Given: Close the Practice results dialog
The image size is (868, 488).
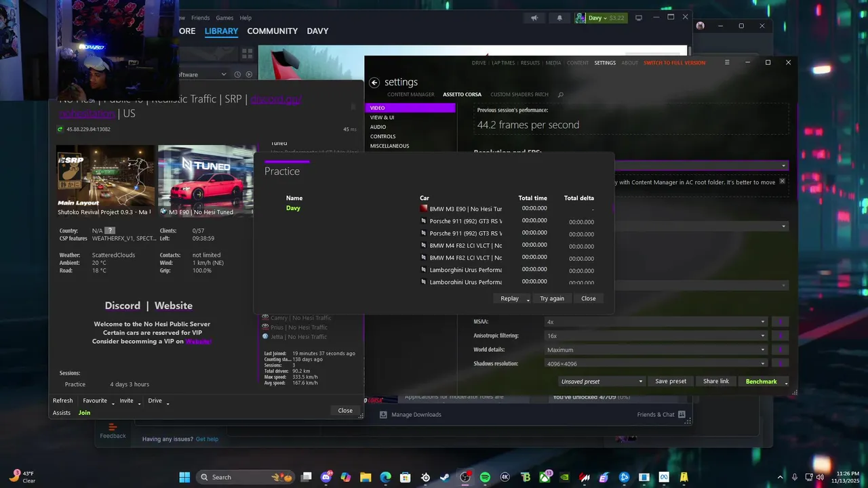Looking at the screenshot, I should pos(589,299).
